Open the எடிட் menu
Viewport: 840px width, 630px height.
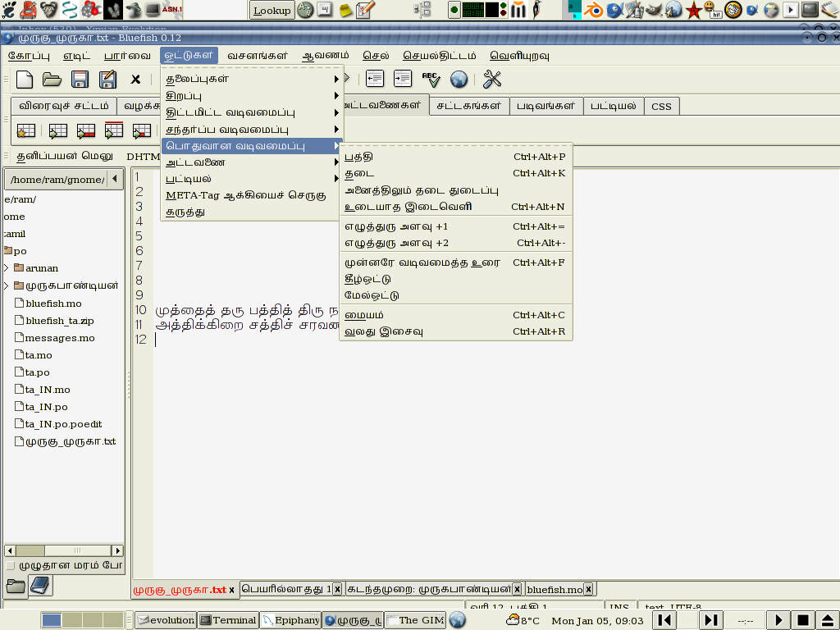(76, 56)
